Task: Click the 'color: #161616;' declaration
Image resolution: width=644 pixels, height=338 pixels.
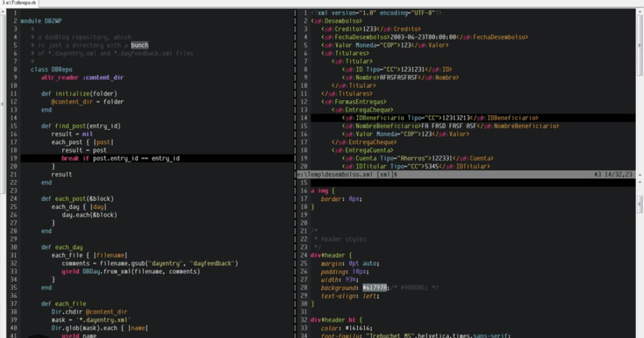Action: pyautogui.click(x=347, y=328)
